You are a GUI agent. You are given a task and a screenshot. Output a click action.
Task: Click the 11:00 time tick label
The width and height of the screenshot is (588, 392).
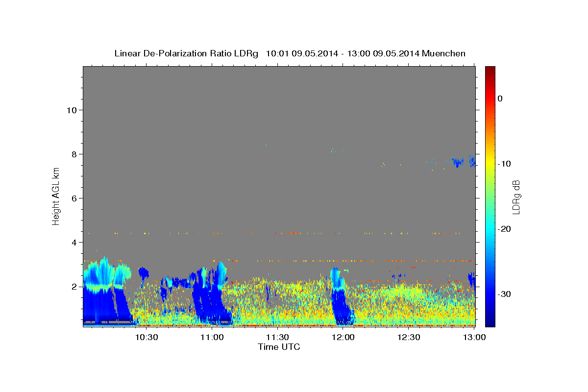[x=212, y=338]
